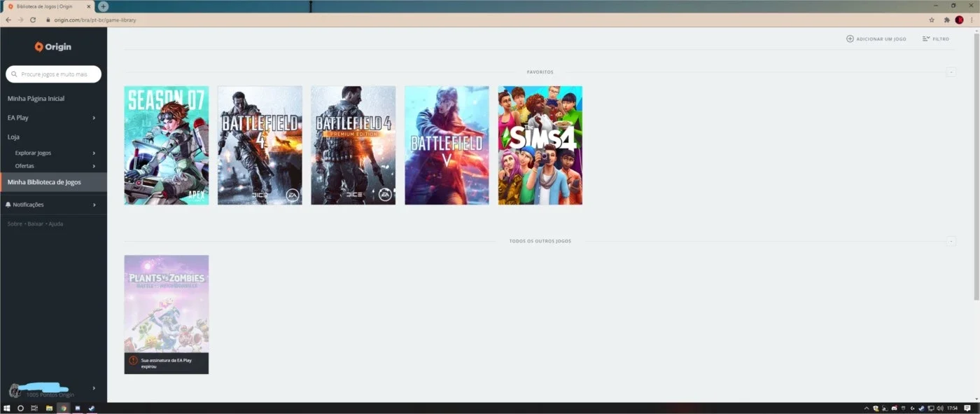The image size is (980, 414).
Task: Open Minha Página Inicial
Action: 36,99
